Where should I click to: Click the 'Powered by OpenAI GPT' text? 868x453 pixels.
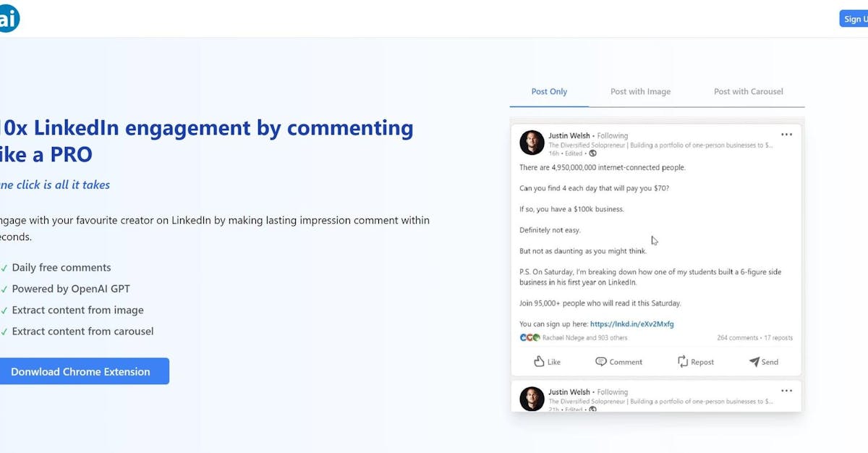(x=71, y=289)
